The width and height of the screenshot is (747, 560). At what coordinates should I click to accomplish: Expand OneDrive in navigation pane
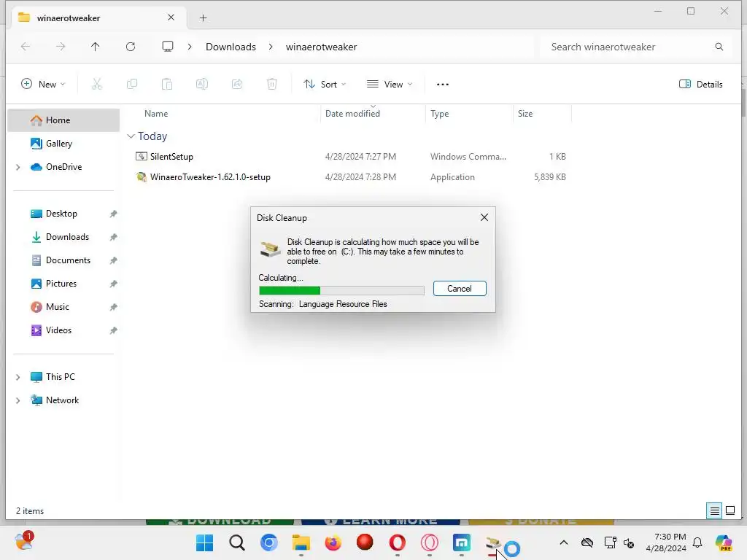click(18, 167)
